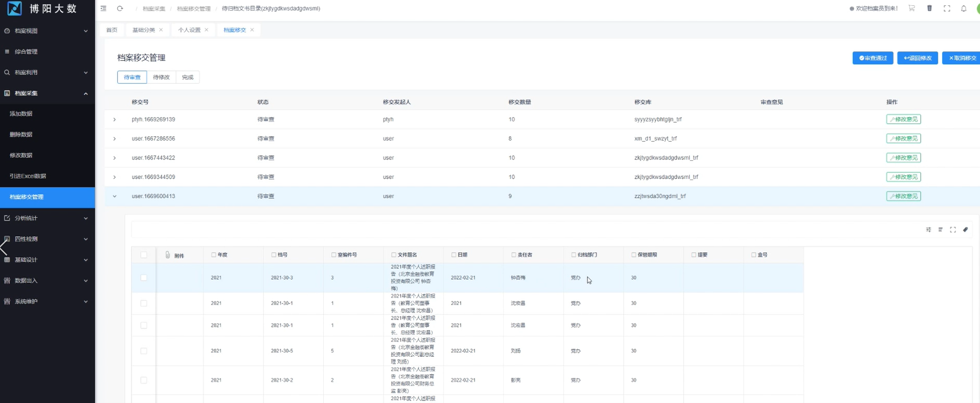The image size is (980, 403).
Task: Click the 博阳大数 logo
Action: (42, 9)
